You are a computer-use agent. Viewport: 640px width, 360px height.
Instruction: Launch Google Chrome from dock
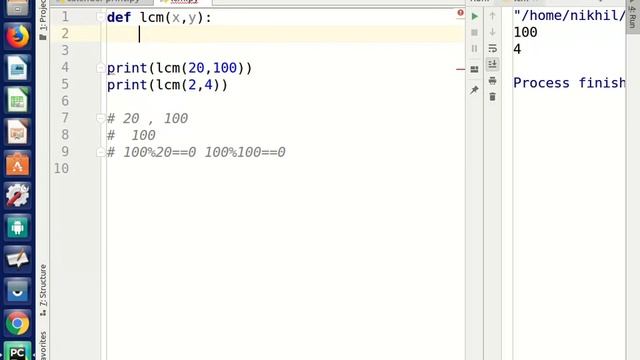pyautogui.click(x=17, y=323)
